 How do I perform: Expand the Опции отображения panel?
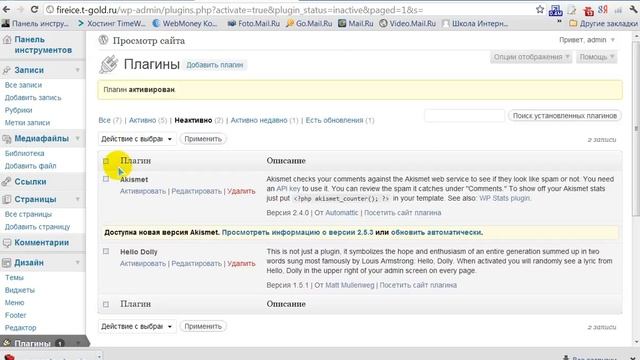(531, 57)
